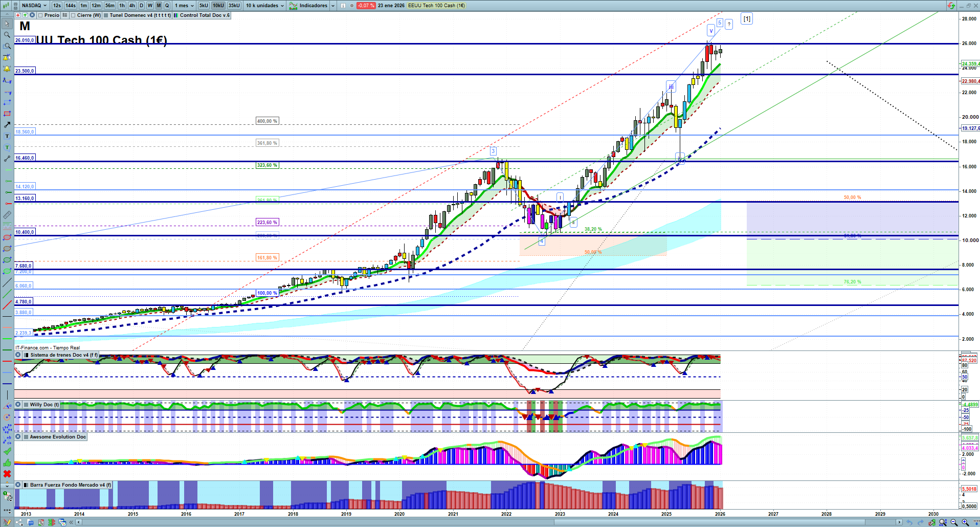Click the red down-arrow panel icon

coord(18,15)
